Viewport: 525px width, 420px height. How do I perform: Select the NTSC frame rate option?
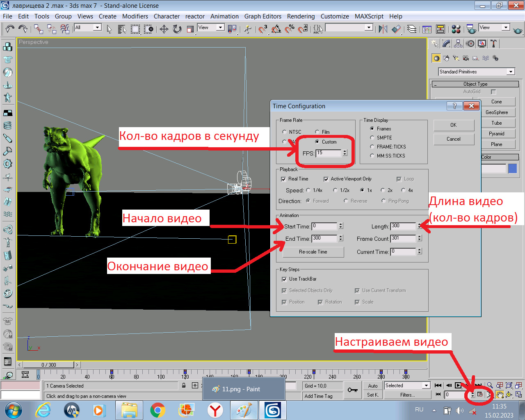pos(284,132)
